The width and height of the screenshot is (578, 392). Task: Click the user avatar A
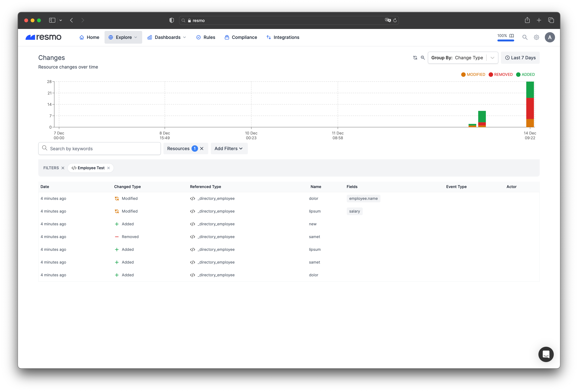(550, 37)
